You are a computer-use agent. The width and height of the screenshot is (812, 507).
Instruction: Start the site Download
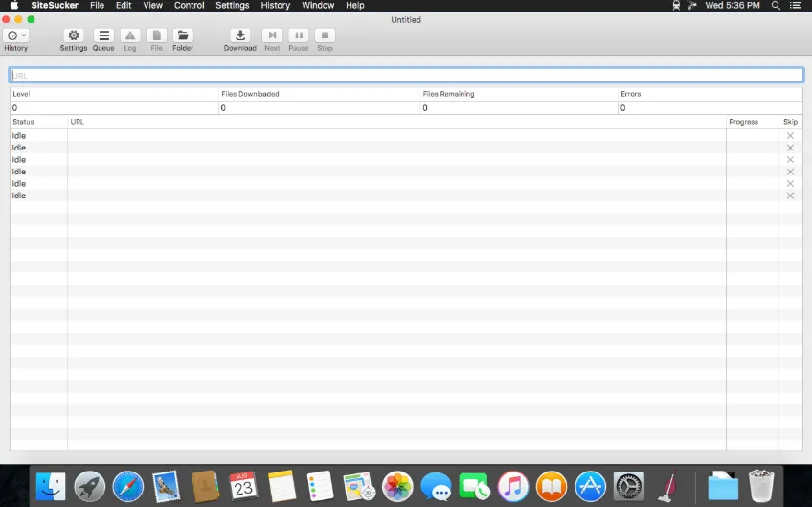tap(240, 35)
